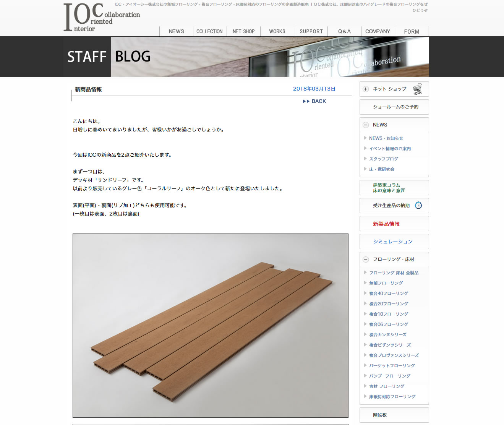Open the 無垢フローリング link
The image size is (504, 425).
coord(386,283)
